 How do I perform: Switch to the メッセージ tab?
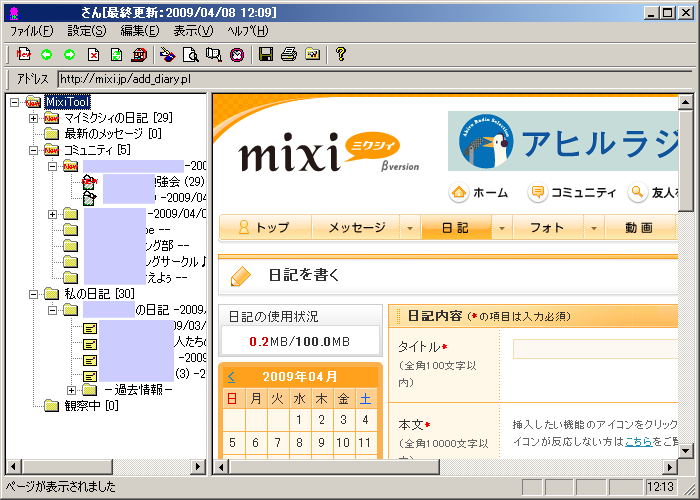click(x=357, y=228)
